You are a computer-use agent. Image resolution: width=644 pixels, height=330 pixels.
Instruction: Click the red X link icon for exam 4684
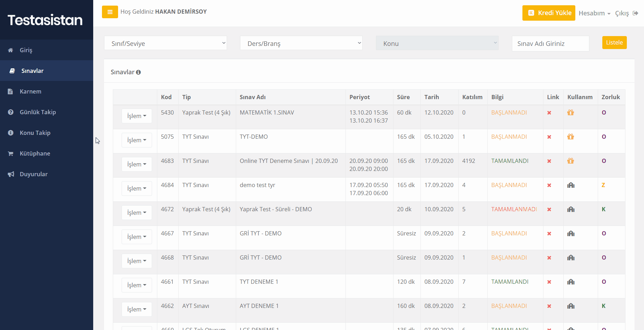[549, 185]
